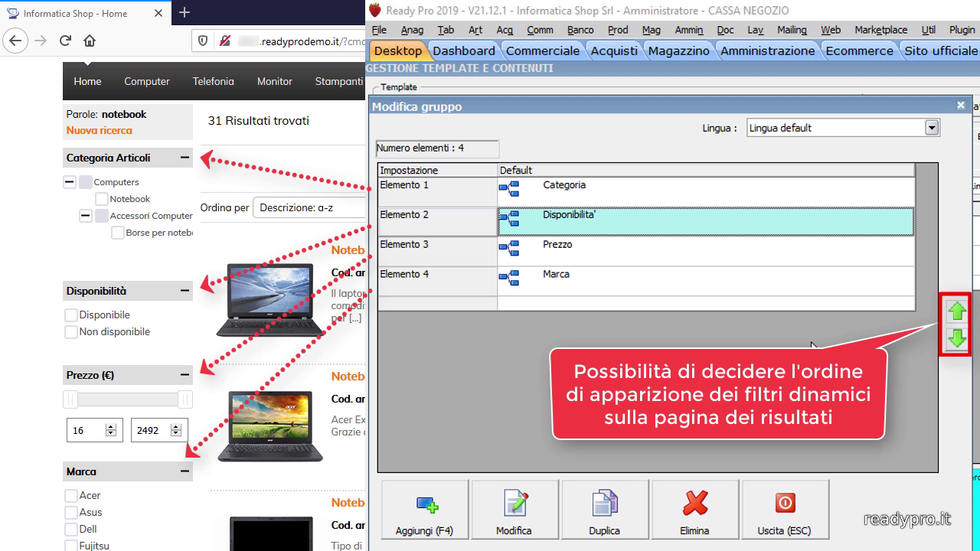
Task: Open the File menu in Ready Pro
Action: 379,30
